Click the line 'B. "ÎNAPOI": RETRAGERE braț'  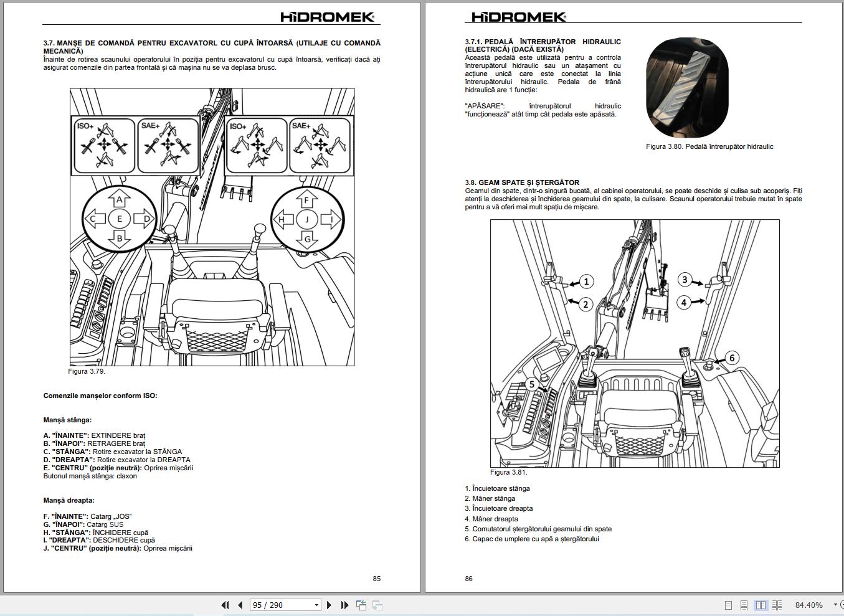(93, 443)
